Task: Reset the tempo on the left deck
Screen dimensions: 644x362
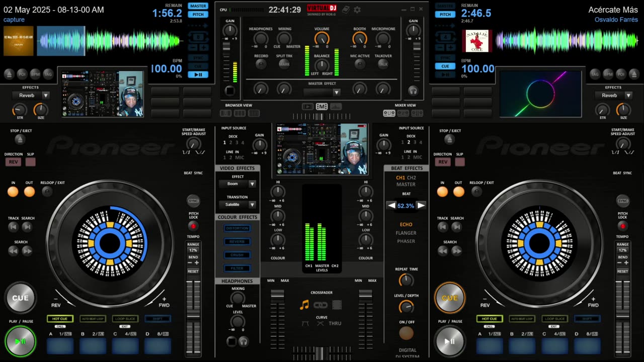Action: click(193, 271)
